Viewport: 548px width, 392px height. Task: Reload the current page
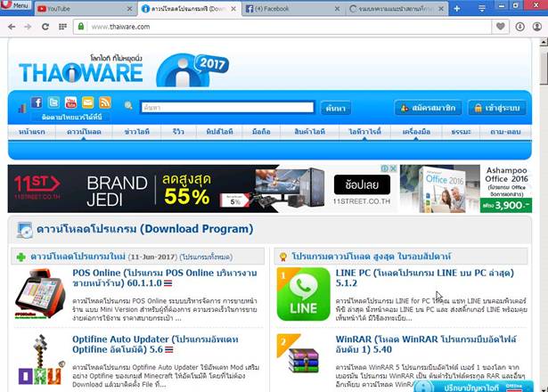pos(45,27)
